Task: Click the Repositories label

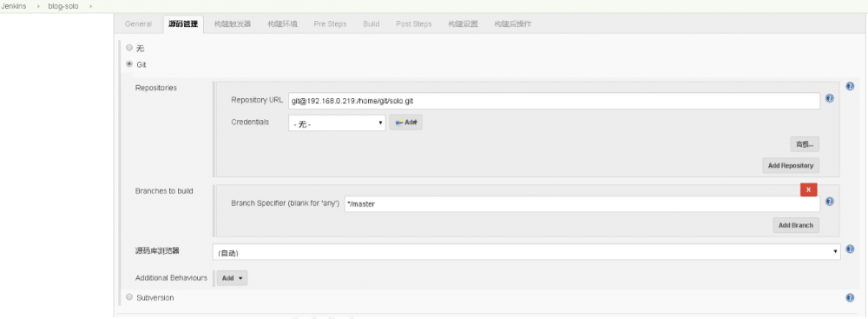Action: click(156, 88)
